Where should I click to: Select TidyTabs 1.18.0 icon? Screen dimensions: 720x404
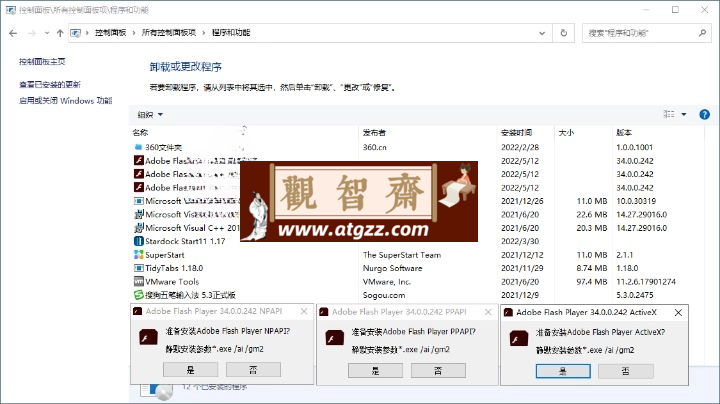[x=139, y=268]
